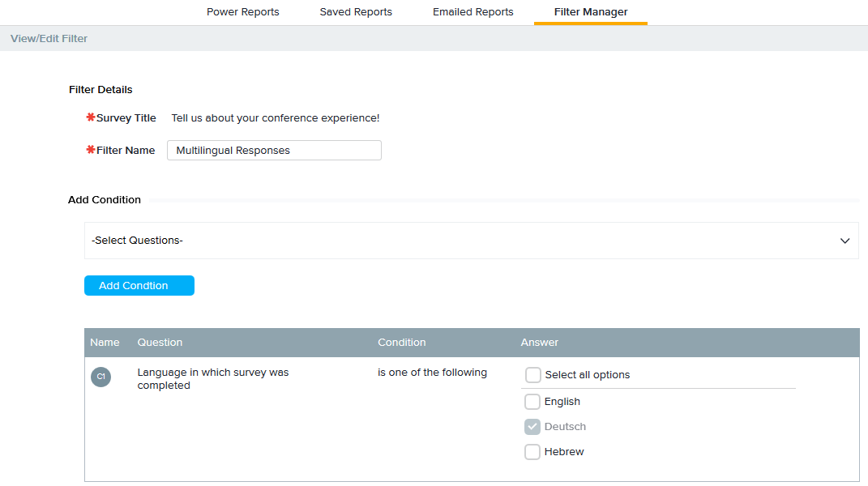Focus the Filter Name input field

[274, 151]
